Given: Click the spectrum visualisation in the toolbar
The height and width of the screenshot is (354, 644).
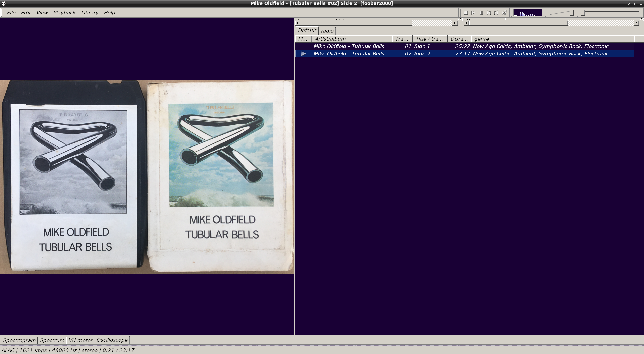Looking at the screenshot, I should click(x=528, y=13).
